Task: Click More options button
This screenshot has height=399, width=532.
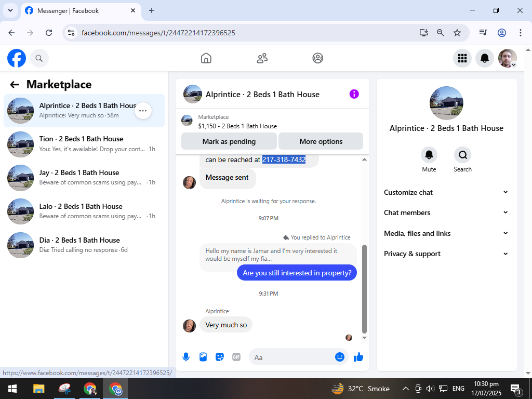Action: click(x=321, y=141)
